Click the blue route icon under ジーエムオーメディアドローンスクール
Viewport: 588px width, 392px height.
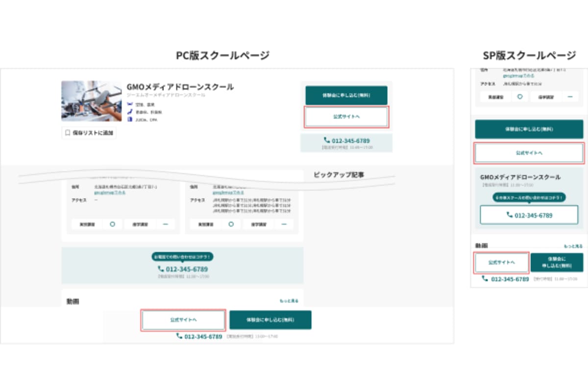tap(130, 112)
